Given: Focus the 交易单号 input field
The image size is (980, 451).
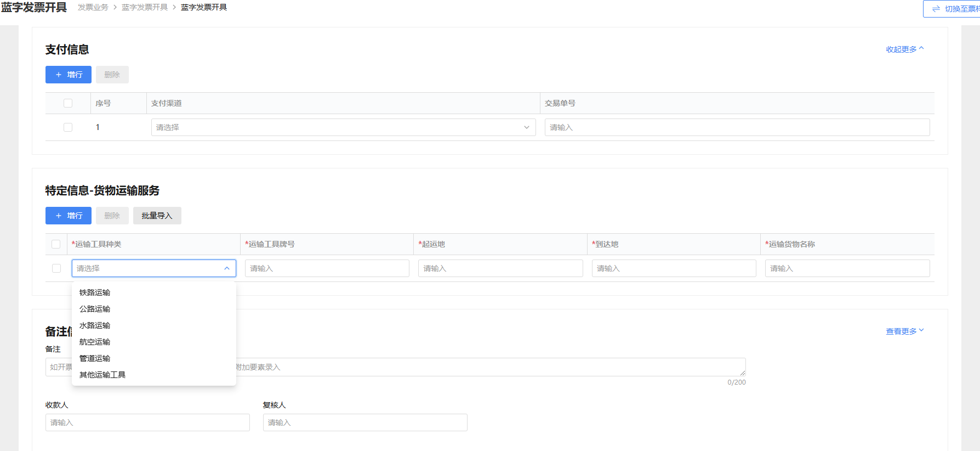Looking at the screenshot, I should coord(737,127).
